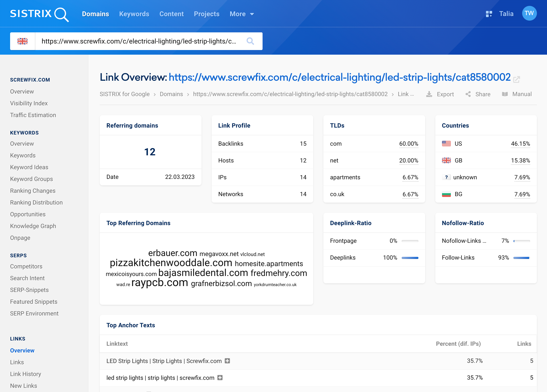Image resolution: width=547 pixels, height=392 pixels.
Task: Click the screwfix URL in the page heading
Action: tap(340, 77)
